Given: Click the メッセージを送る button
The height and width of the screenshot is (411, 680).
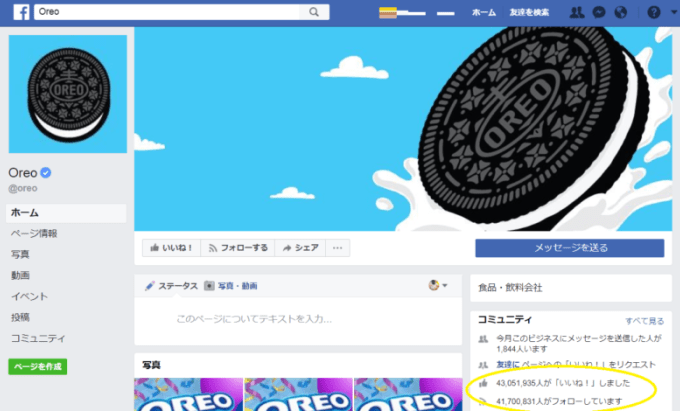Looking at the screenshot, I should tap(570, 248).
